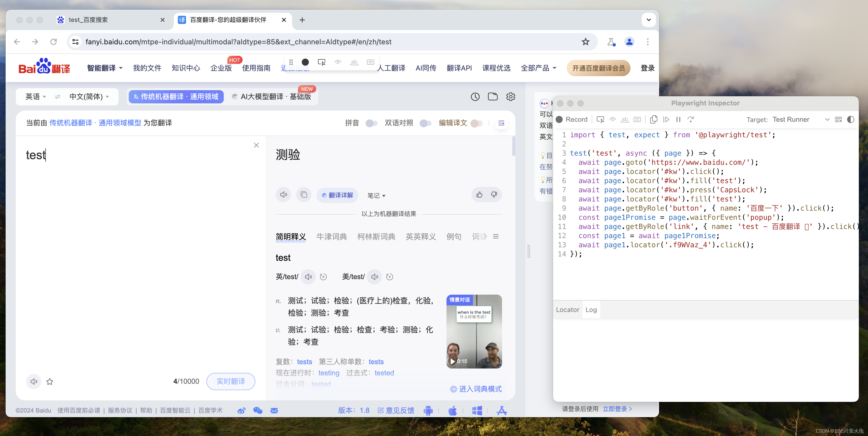Click the Apple download icon
The image size is (868, 436).
pyautogui.click(x=453, y=411)
